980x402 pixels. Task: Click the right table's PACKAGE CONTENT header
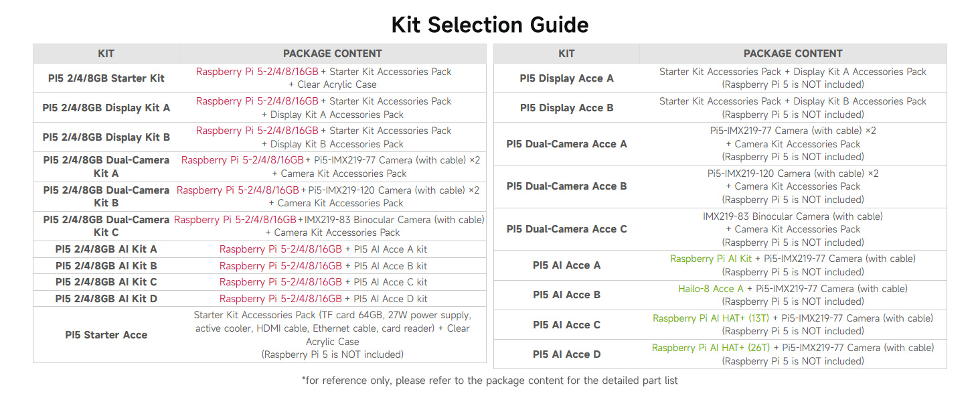coord(793,54)
